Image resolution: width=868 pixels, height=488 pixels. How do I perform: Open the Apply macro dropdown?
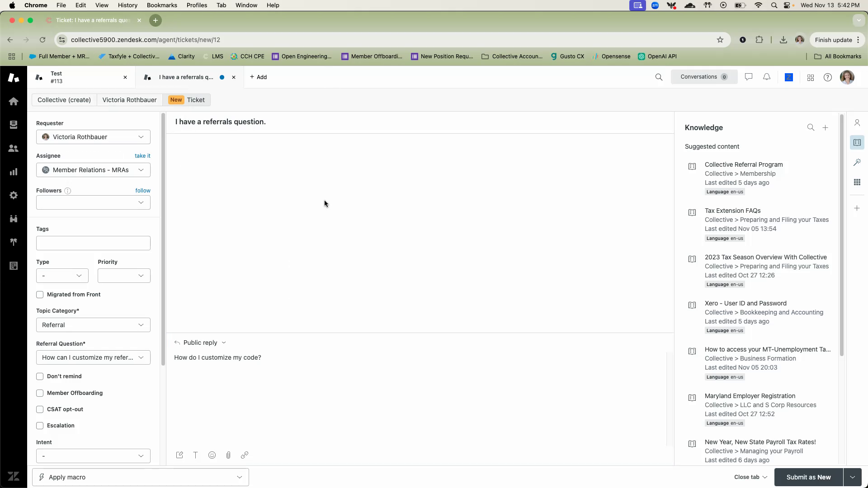[140, 477]
